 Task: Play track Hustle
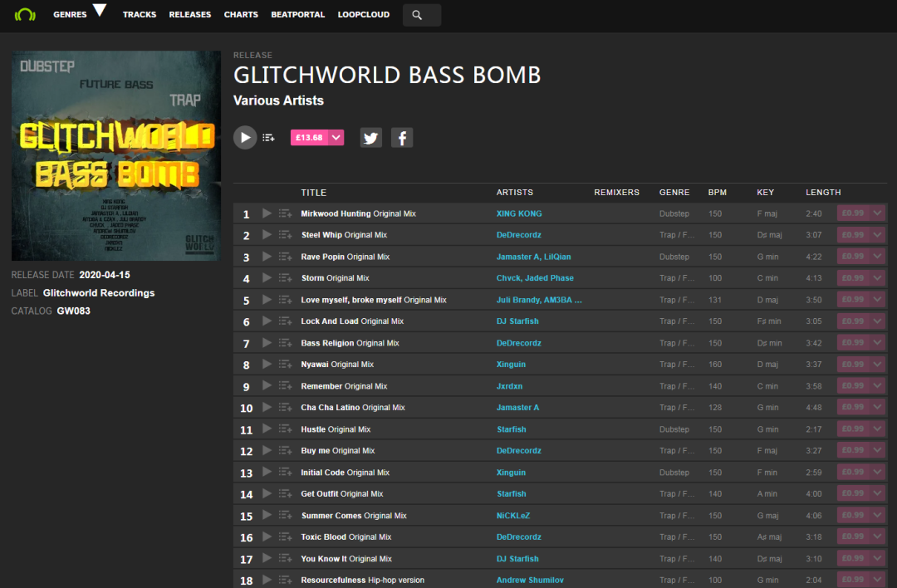[267, 429]
